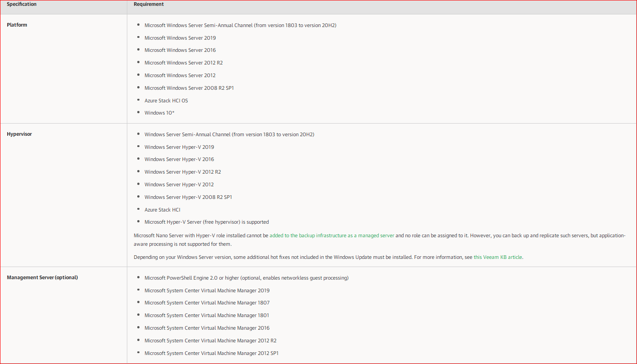The image size is (637, 364).
Task: Click 'Virtual Machine Manager 2012 SP1' entry
Action: (x=211, y=353)
